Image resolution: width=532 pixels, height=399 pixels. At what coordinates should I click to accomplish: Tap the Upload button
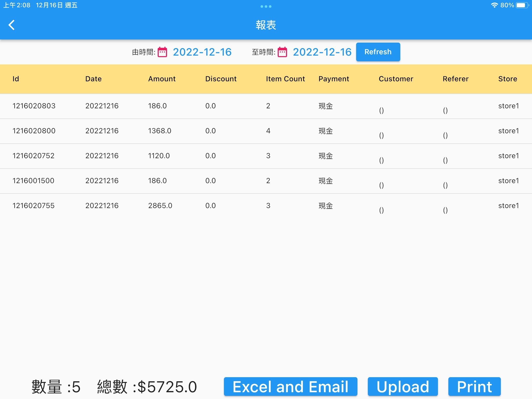(x=403, y=387)
